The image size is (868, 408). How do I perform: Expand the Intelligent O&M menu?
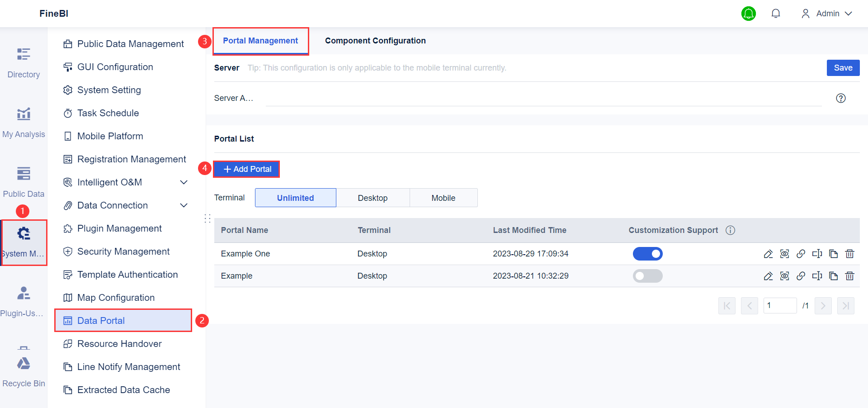[x=125, y=182]
